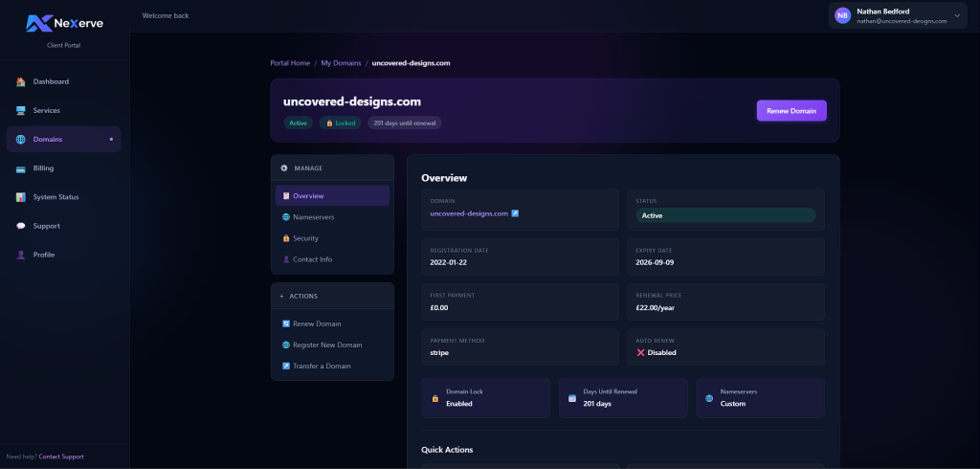The image size is (980, 469).
Task: Click the Services monitor icon
Action: [x=21, y=111]
